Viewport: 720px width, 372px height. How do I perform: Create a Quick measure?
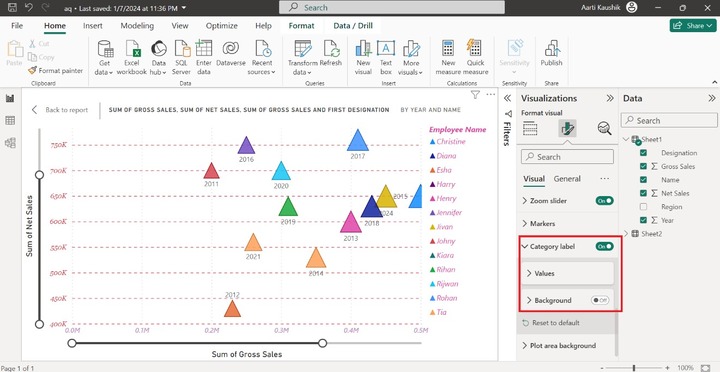(475, 57)
